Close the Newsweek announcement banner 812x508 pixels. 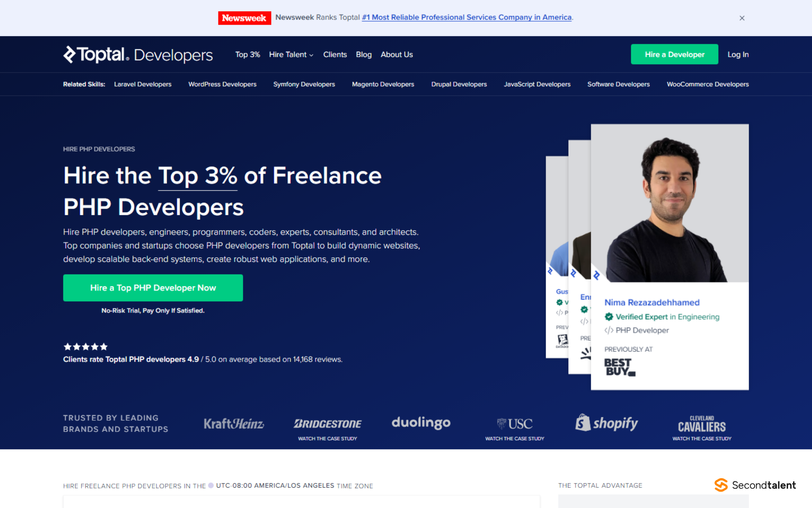(742, 18)
